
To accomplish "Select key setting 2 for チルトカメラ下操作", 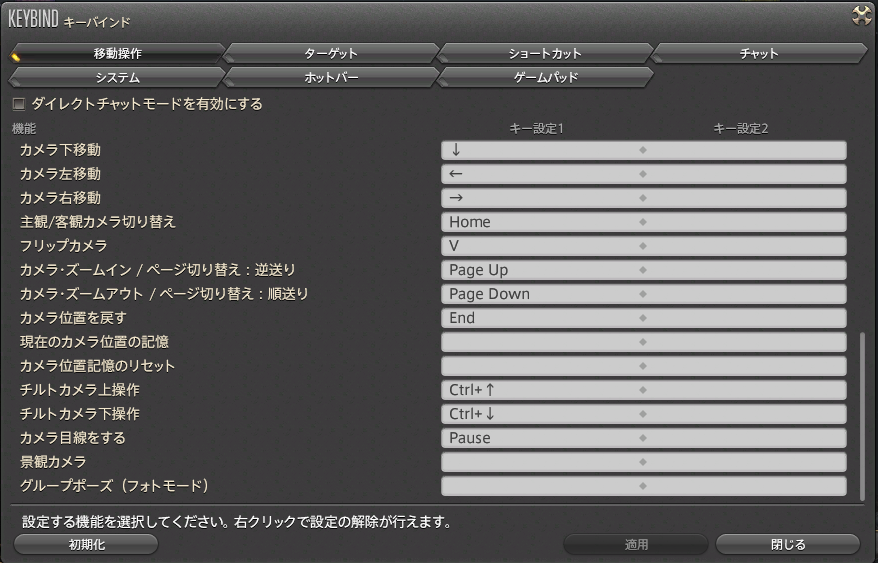I will pyautogui.click(x=745, y=414).
